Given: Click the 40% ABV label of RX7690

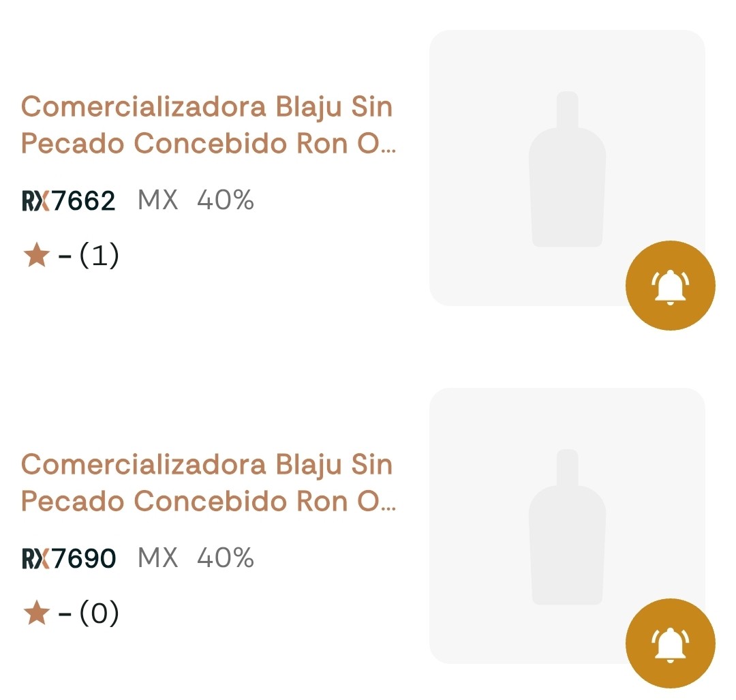Looking at the screenshot, I should click(x=226, y=559).
